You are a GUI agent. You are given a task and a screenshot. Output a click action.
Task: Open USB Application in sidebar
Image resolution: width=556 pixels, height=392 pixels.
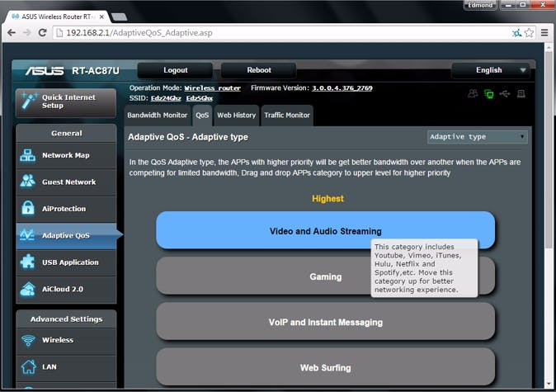click(66, 262)
